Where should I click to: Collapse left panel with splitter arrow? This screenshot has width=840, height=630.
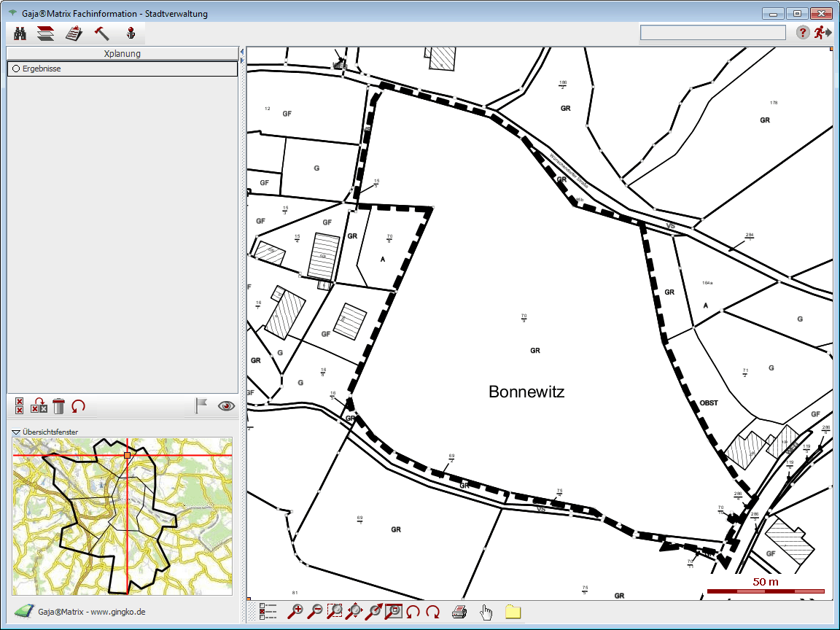(241, 52)
